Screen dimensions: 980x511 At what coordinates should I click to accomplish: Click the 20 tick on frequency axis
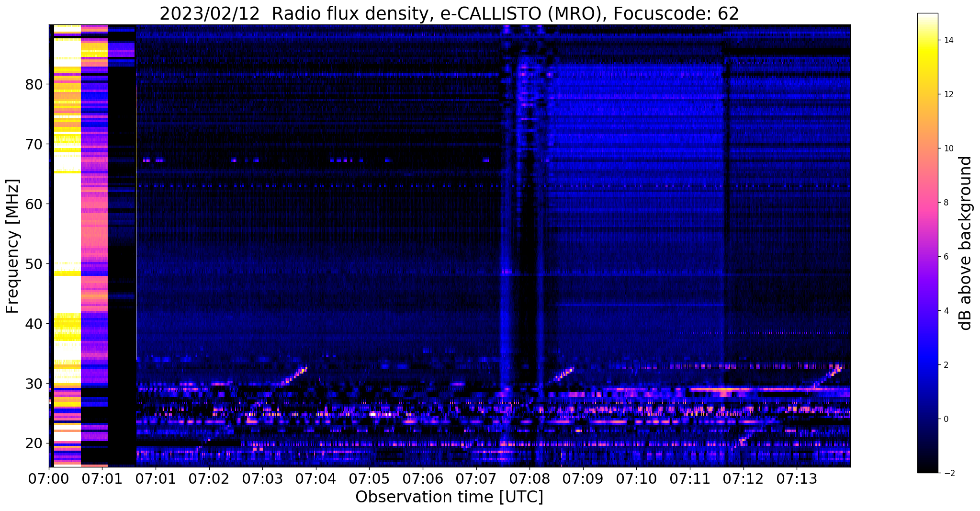(34, 444)
